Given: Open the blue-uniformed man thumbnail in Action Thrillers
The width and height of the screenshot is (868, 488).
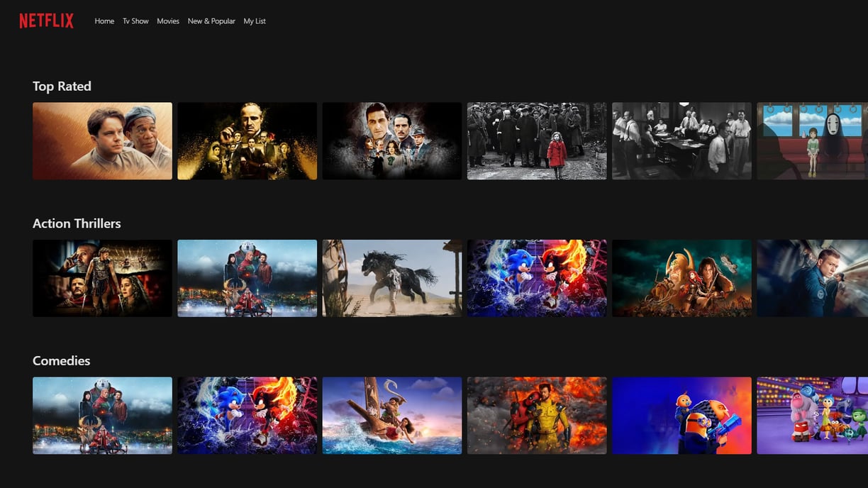Looking at the screenshot, I should 813,278.
